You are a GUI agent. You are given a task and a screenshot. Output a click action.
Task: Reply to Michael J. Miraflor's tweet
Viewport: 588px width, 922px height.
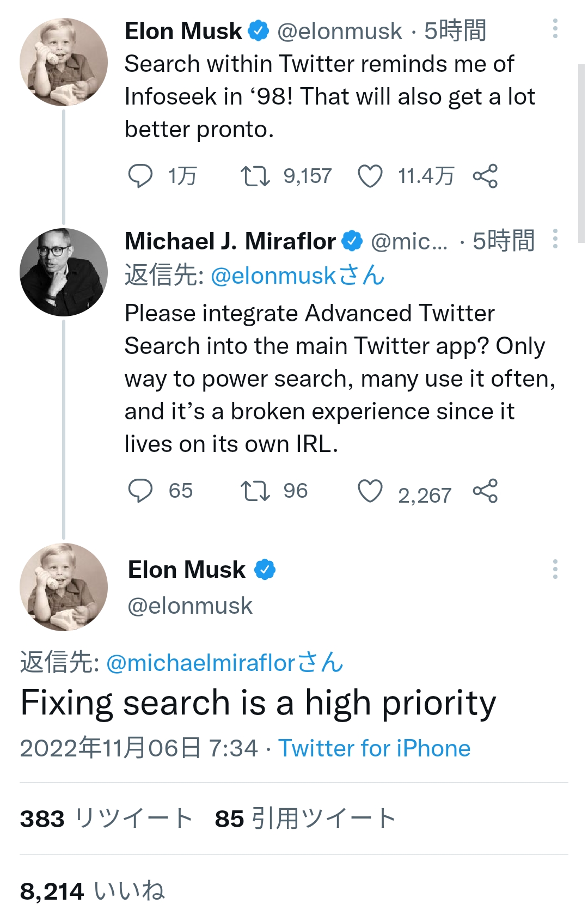coord(140,491)
